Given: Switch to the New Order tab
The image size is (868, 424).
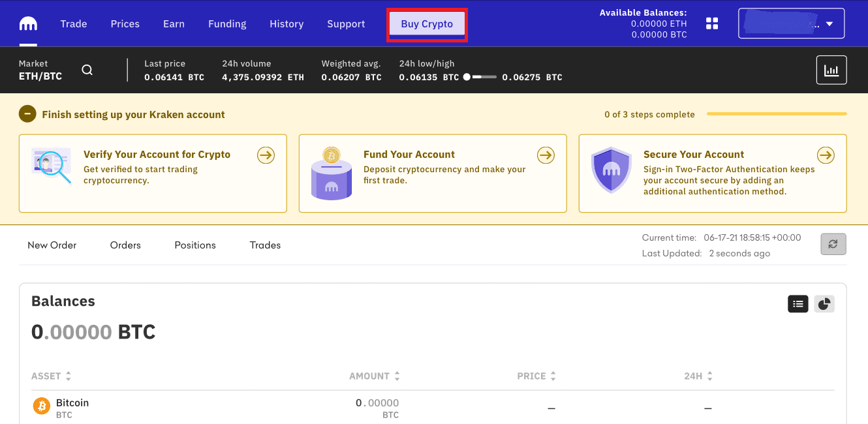Looking at the screenshot, I should 52,245.
